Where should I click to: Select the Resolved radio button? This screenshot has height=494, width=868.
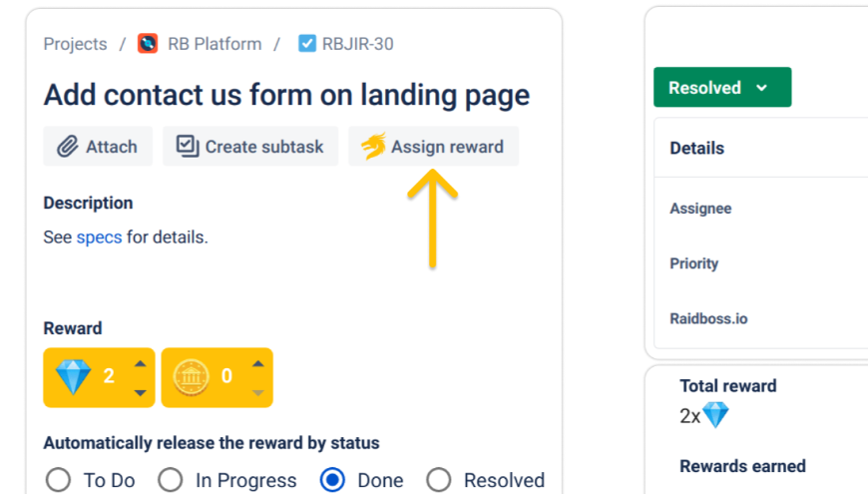coord(438,480)
